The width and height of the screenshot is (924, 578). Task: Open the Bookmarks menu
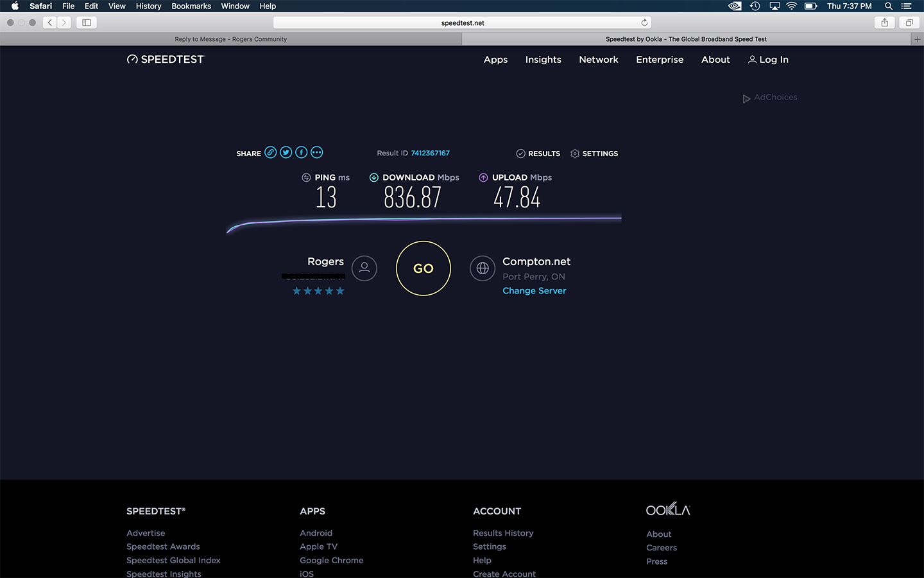tap(191, 6)
